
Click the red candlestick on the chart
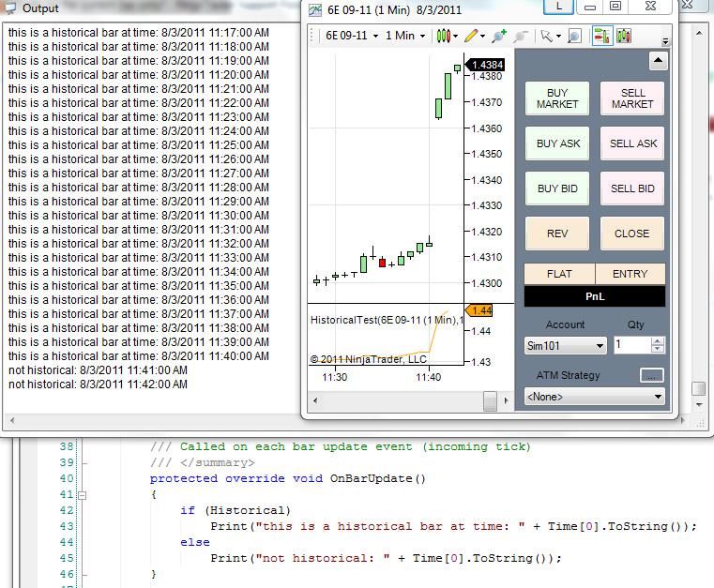pyautogui.click(x=382, y=263)
